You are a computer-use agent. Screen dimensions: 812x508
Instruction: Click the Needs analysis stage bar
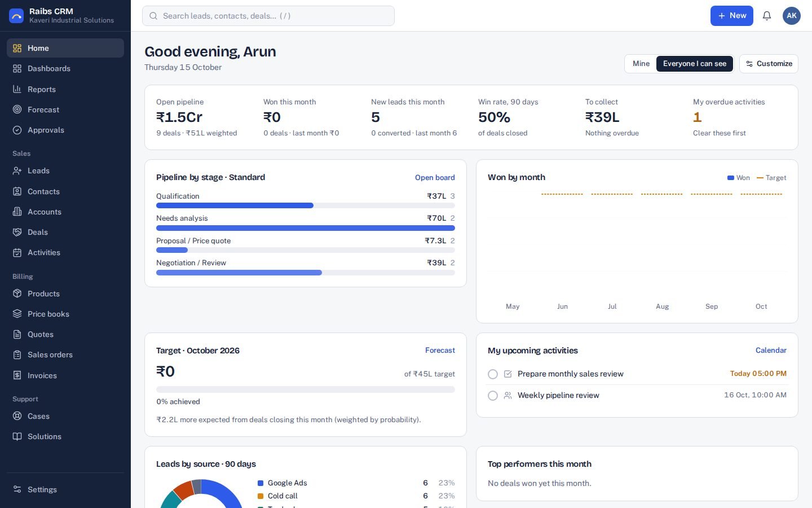point(306,228)
